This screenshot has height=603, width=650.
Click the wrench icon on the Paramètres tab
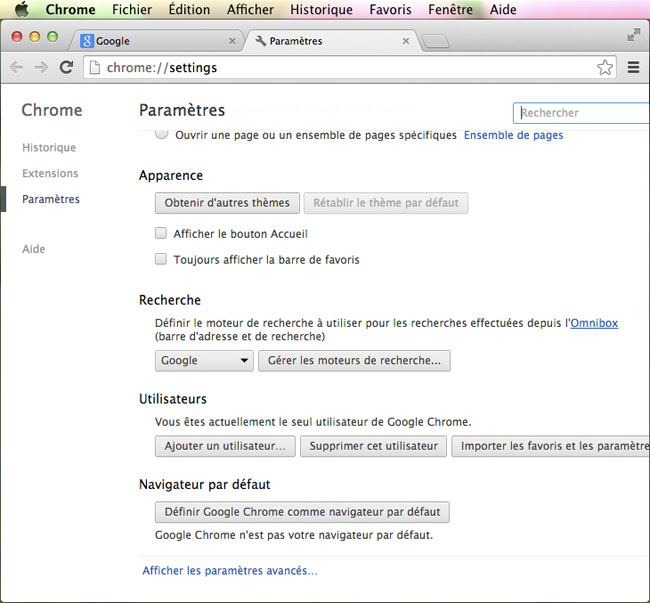[x=261, y=41]
